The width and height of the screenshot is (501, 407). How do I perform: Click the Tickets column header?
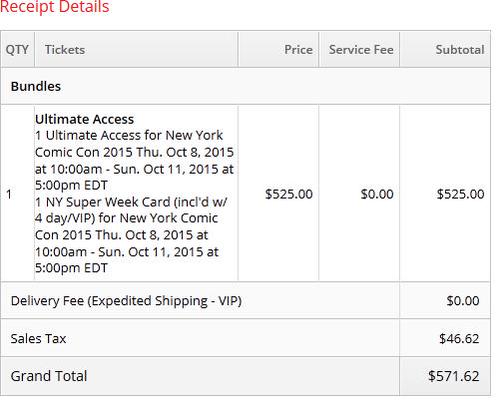click(65, 50)
